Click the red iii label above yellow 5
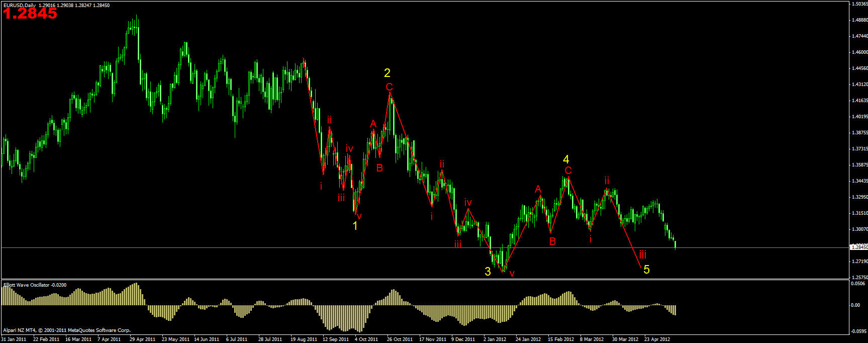Viewport: 868px width, 343px height. [642, 254]
